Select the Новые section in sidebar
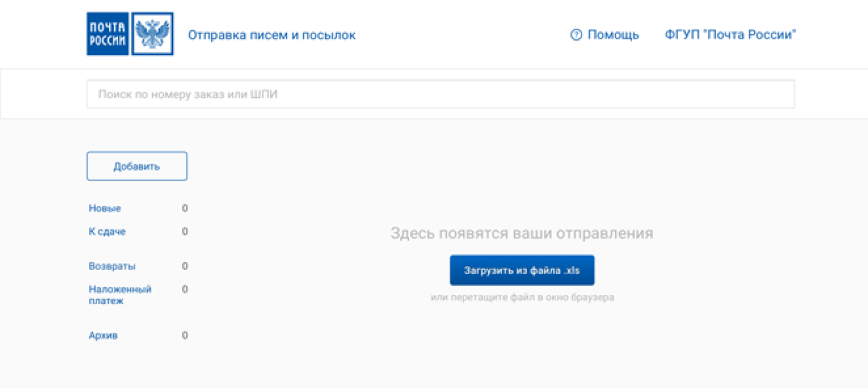 pyautogui.click(x=105, y=209)
